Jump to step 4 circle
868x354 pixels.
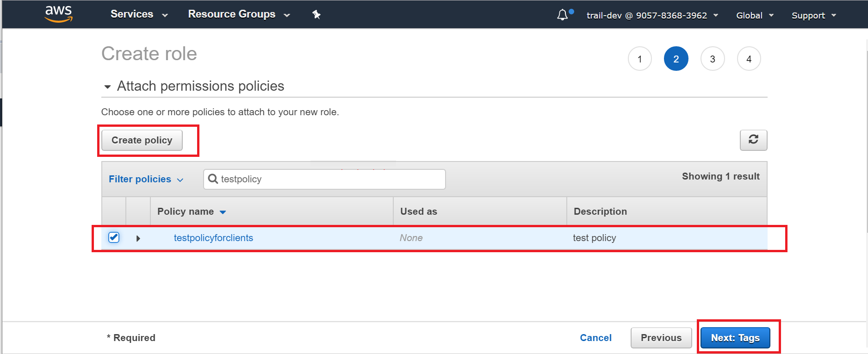[x=749, y=59]
